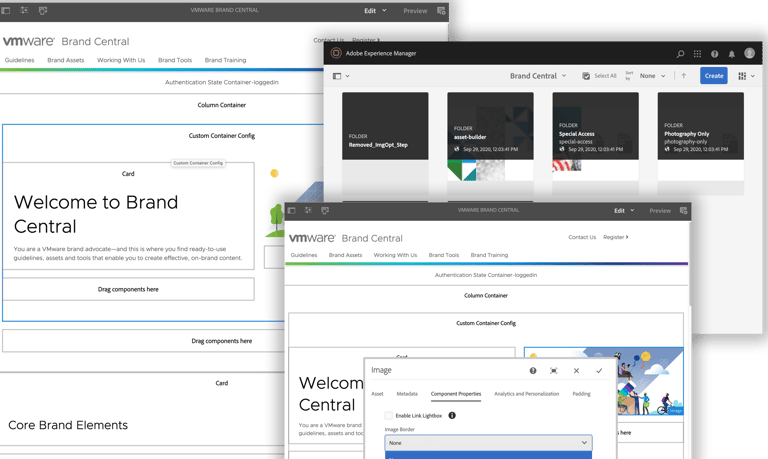The image size is (768, 459).
Task: Open Brand Training menu in front editor page
Action: click(489, 255)
